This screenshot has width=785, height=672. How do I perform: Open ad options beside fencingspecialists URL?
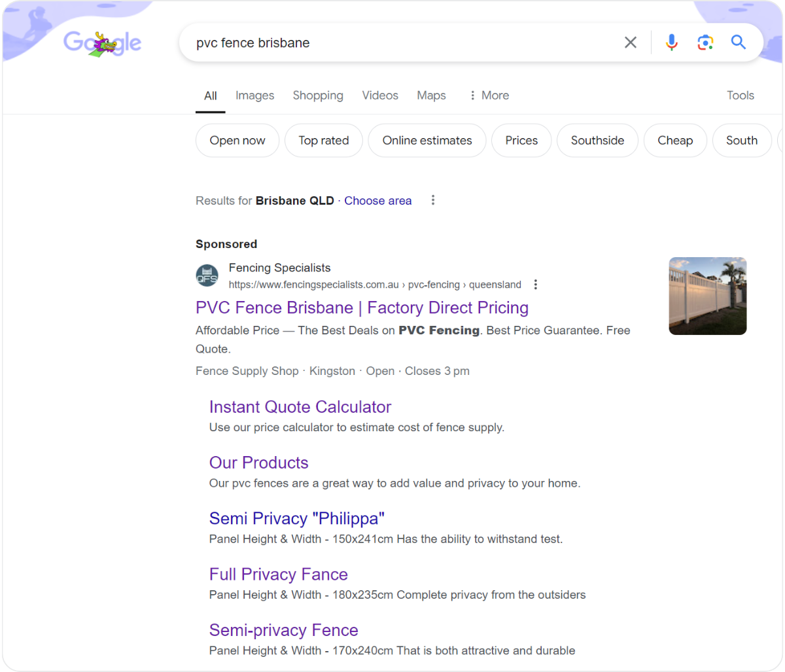[536, 285]
